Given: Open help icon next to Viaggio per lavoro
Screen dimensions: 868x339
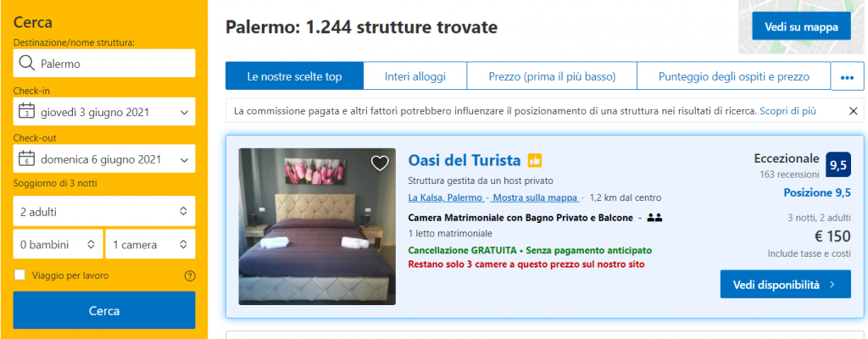Looking at the screenshot, I should (x=190, y=275).
